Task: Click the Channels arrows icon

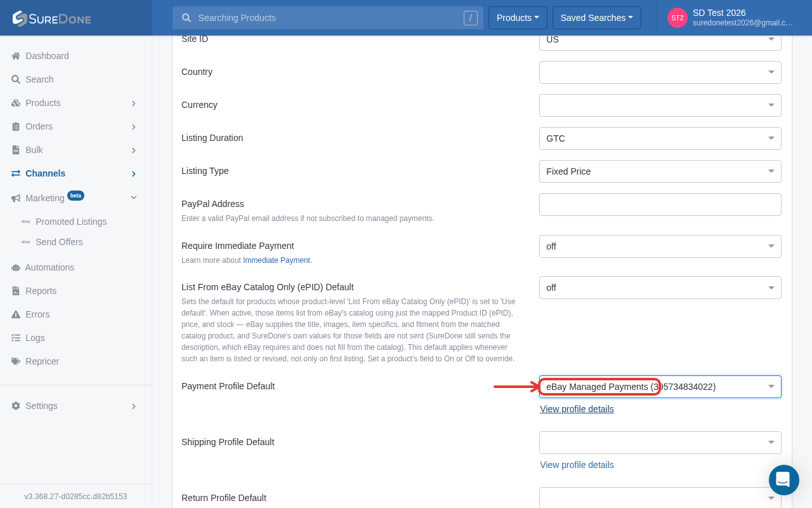Action: [x=16, y=173]
